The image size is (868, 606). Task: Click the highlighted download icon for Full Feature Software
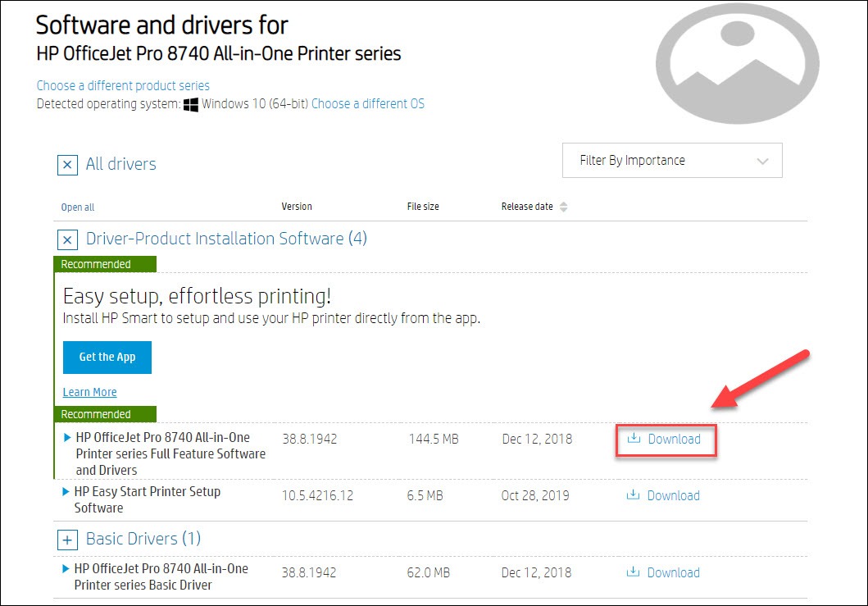pos(632,440)
